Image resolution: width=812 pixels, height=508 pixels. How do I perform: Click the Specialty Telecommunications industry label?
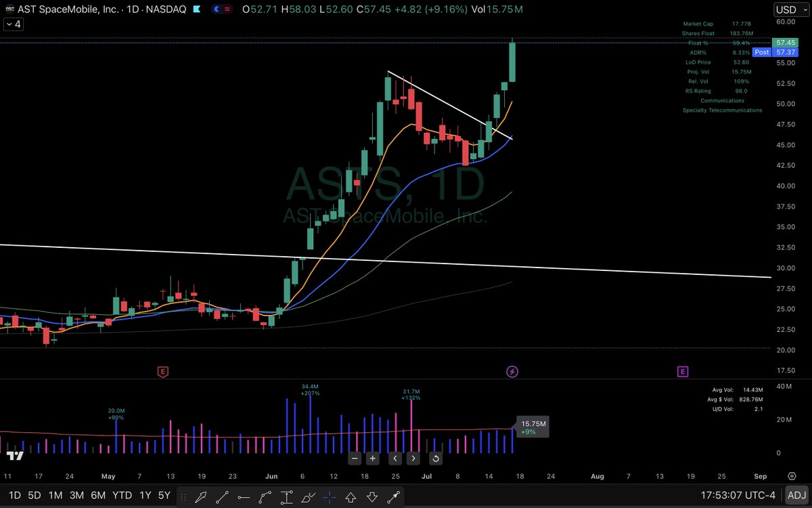pyautogui.click(x=722, y=110)
